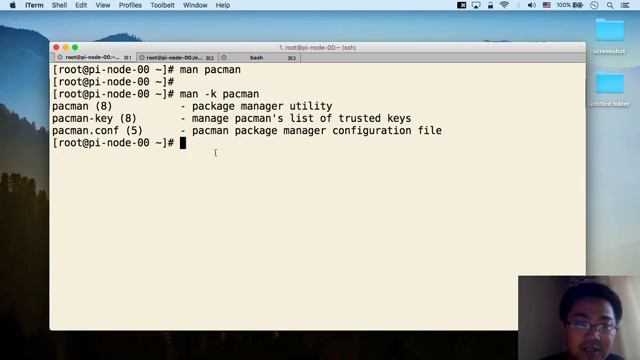This screenshot has height=360, width=640.
Task: Open the Toolbelt menu
Action: point(162,5)
